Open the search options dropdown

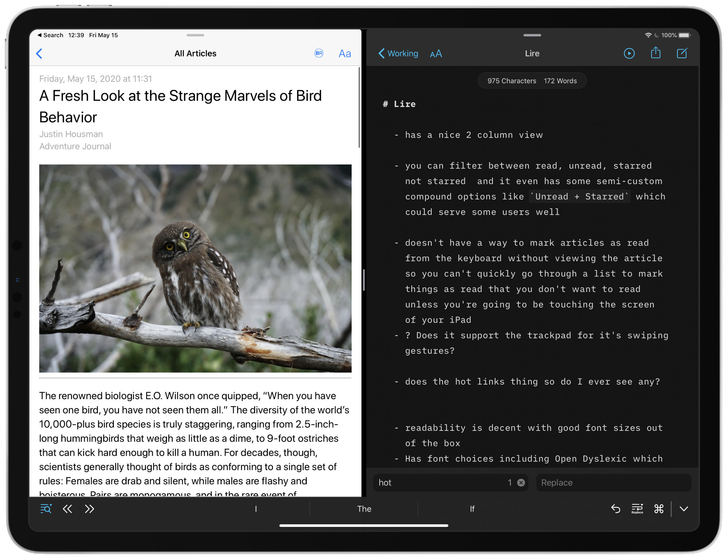click(46, 509)
